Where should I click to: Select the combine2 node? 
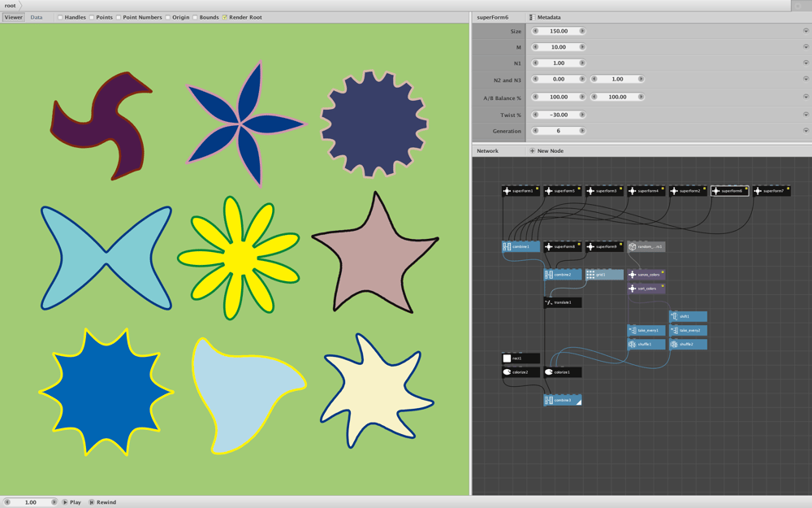click(563, 275)
